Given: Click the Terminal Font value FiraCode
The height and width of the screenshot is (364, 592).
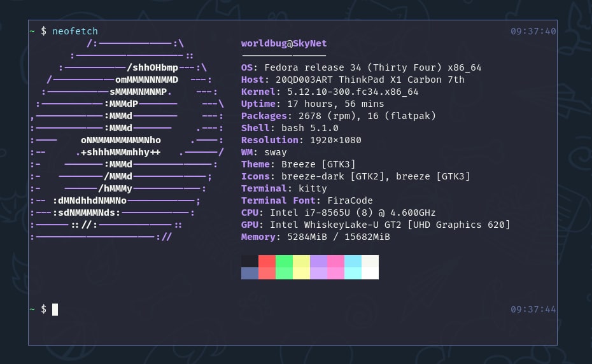Looking at the screenshot, I should coord(350,200).
